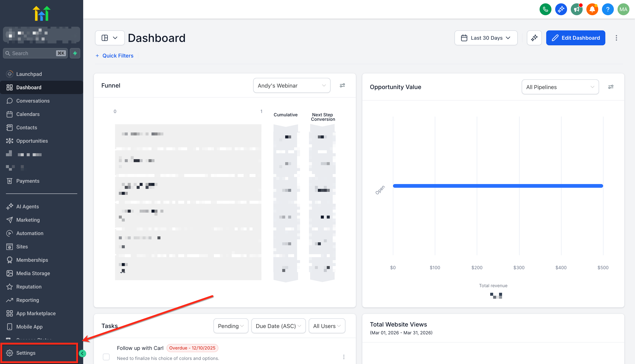Collapse the sidebar with green arrow toggle
This screenshot has width=635, height=364.
(82, 353)
